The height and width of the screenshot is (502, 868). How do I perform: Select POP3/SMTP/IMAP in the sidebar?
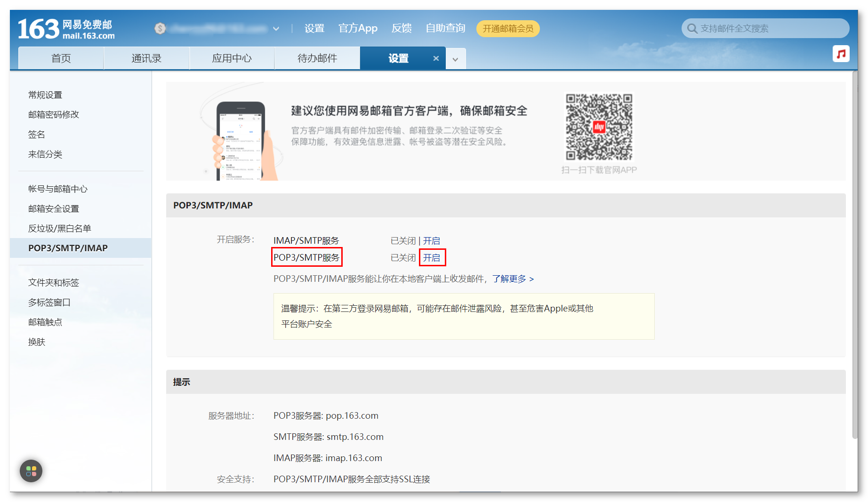click(80, 248)
